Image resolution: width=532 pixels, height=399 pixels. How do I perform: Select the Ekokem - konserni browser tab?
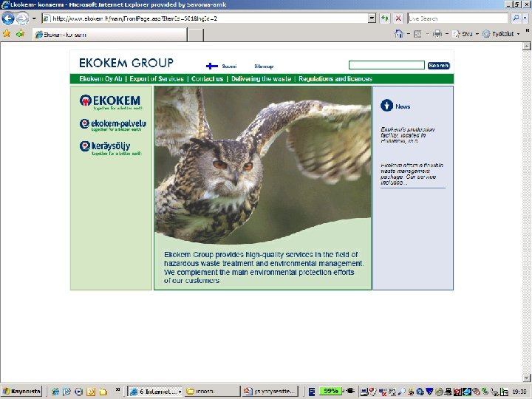109,35
